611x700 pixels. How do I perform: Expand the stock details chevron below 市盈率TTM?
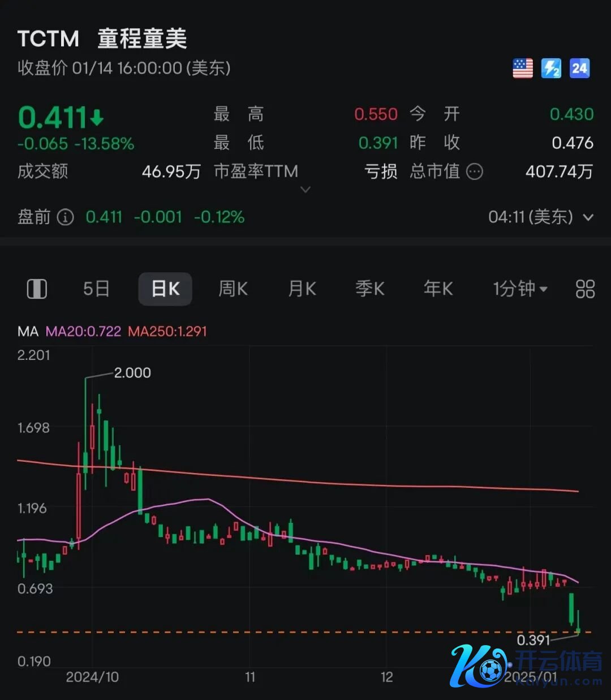305,190
